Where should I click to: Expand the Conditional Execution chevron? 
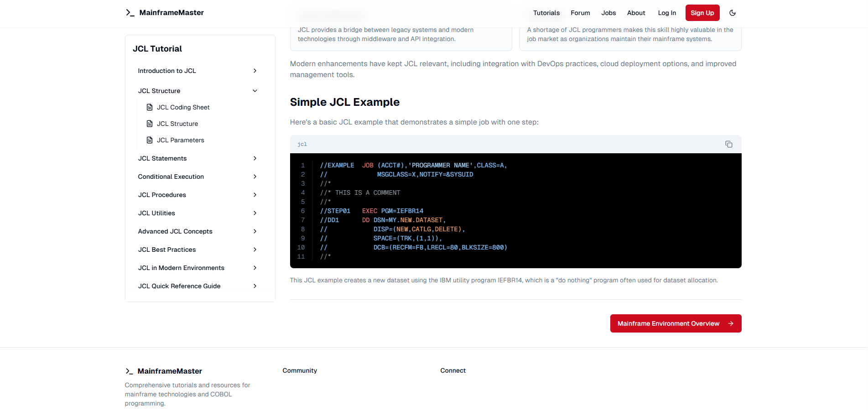pyautogui.click(x=255, y=177)
